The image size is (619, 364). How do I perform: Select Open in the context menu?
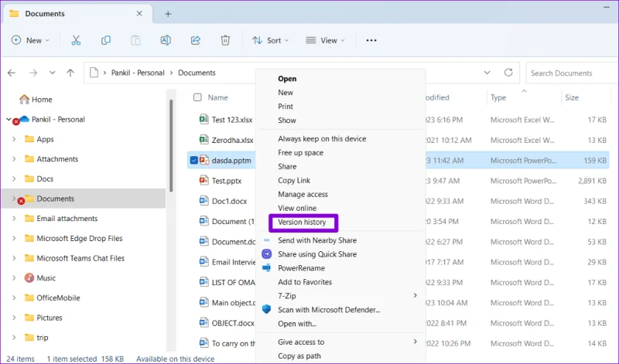point(287,79)
